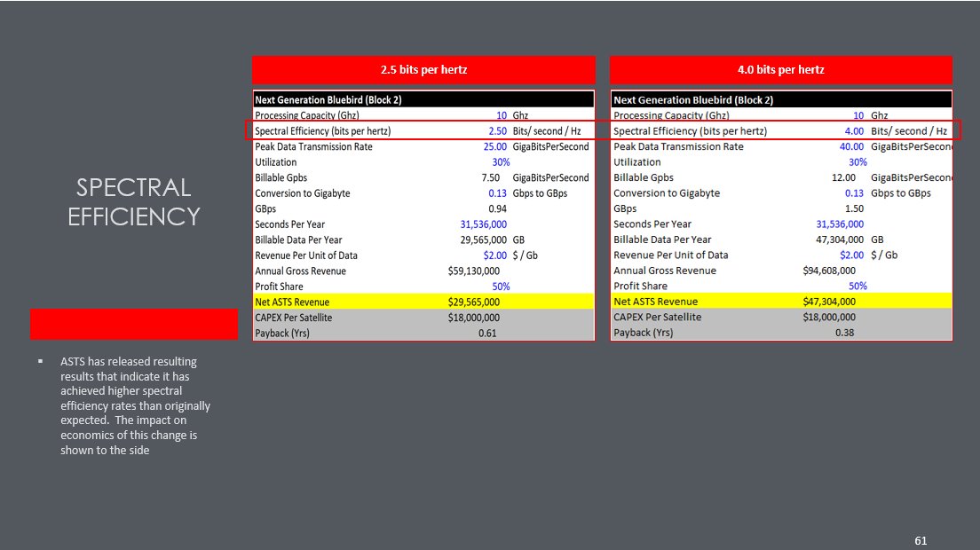The height and width of the screenshot is (550, 980).
Task: Select "Profit Share" label in the 2.5 table
Action: tap(279, 287)
